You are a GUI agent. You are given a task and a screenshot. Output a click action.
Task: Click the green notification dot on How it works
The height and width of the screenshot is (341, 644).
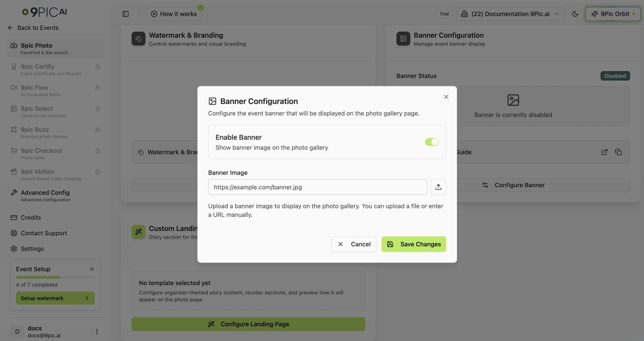click(x=200, y=8)
